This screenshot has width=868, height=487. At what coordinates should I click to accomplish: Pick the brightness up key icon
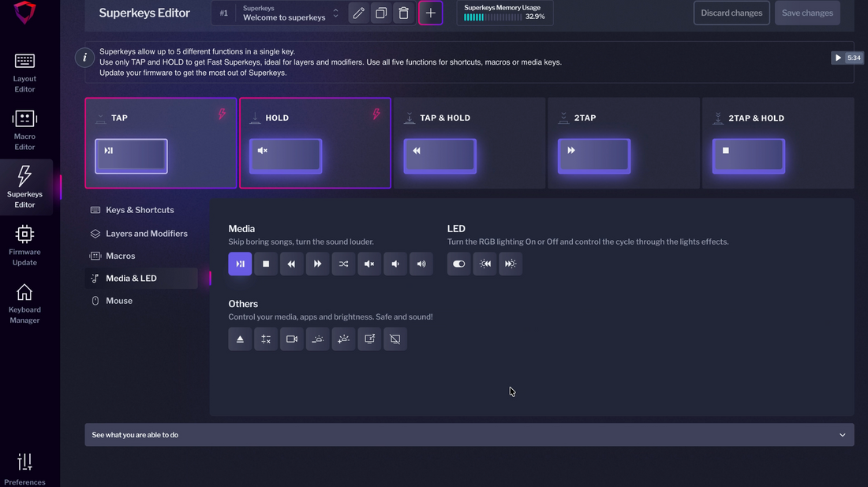[343, 339]
